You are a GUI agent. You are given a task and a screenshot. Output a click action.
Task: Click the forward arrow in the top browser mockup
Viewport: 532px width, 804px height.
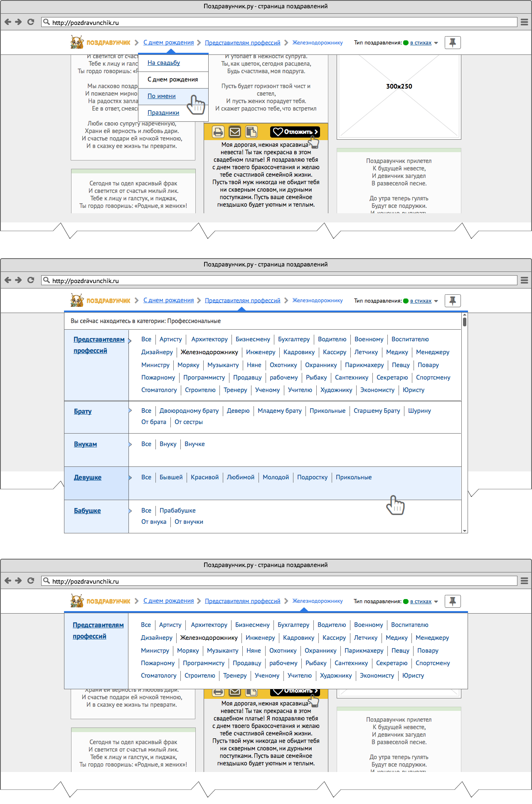(18, 22)
